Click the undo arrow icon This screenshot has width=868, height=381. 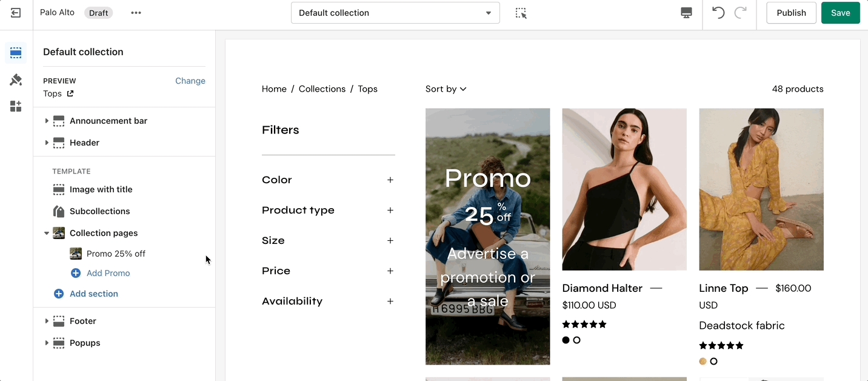tap(718, 13)
